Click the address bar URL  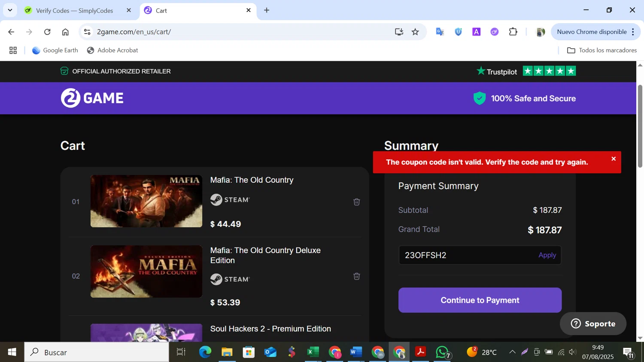point(134,32)
